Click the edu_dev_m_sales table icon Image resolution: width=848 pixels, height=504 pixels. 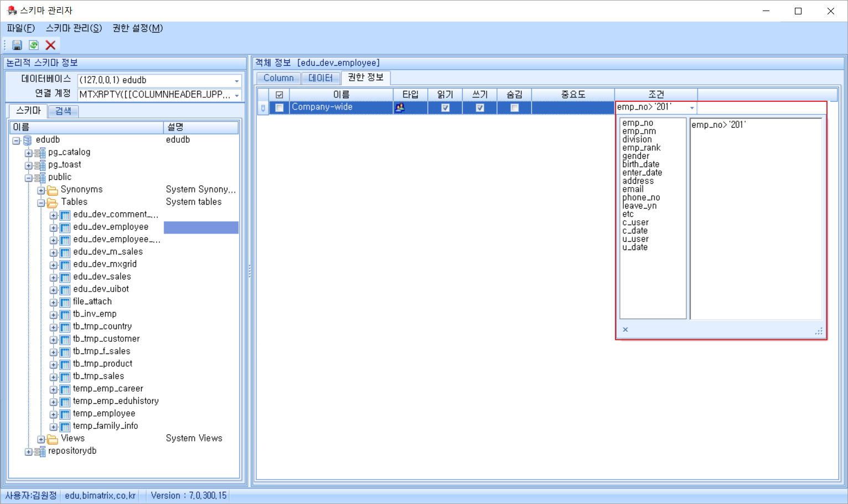click(65, 252)
